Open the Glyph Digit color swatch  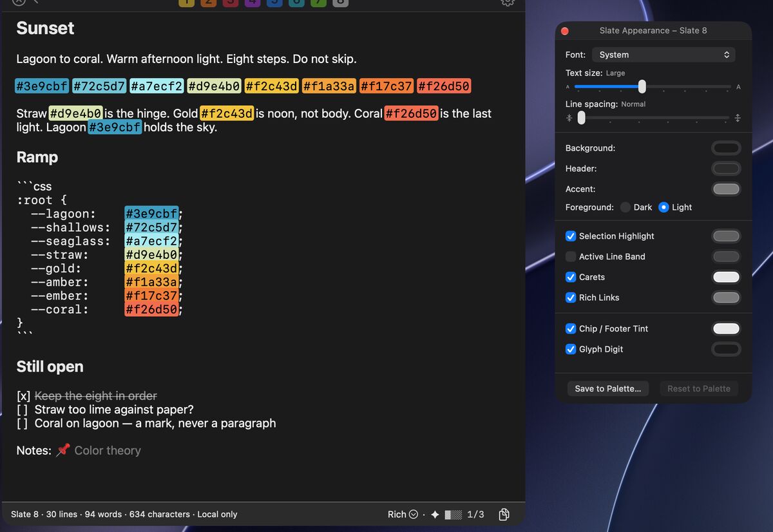[726, 349]
